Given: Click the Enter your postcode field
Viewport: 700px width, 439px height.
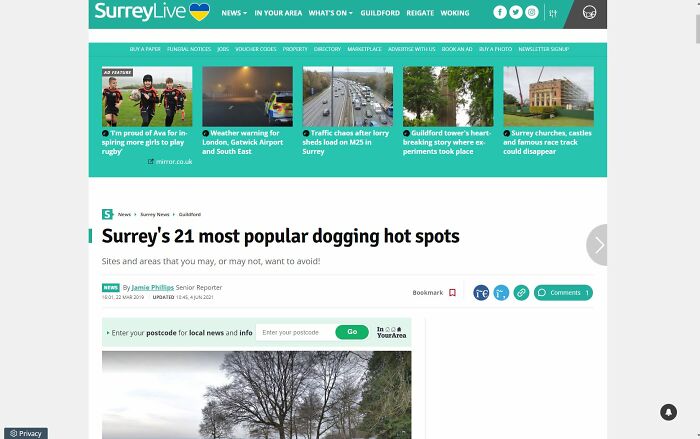Looking at the screenshot, I should [294, 332].
